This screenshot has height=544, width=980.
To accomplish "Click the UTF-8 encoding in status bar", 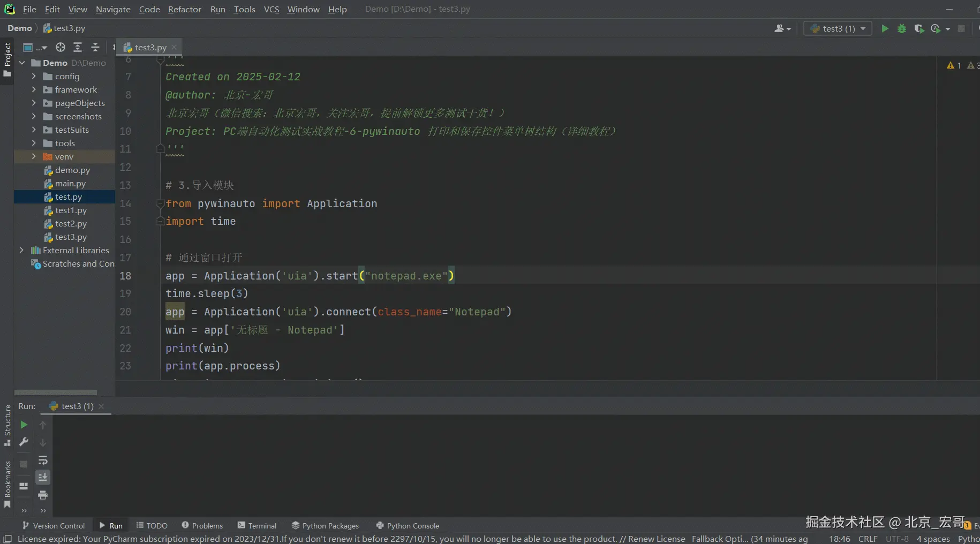I will pos(897,539).
